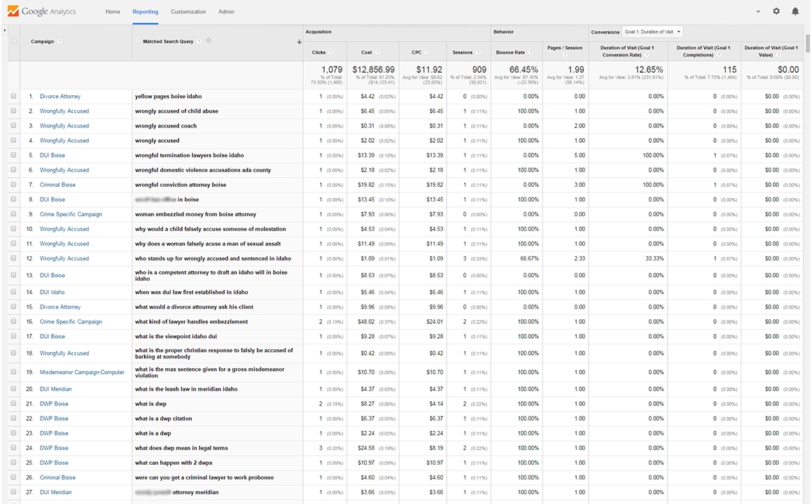The height and width of the screenshot is (504, 812).
Task: Check row 20 DUI Meridian checkbox
Action: pos(13,389)
